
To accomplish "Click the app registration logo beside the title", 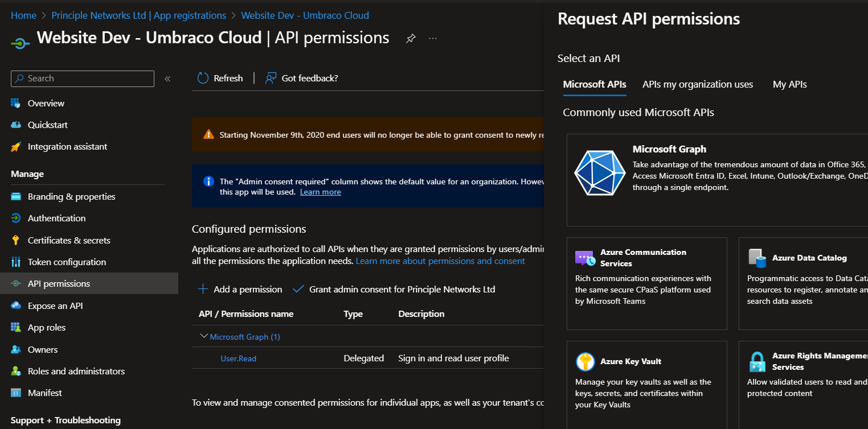I will coord(21,43).
